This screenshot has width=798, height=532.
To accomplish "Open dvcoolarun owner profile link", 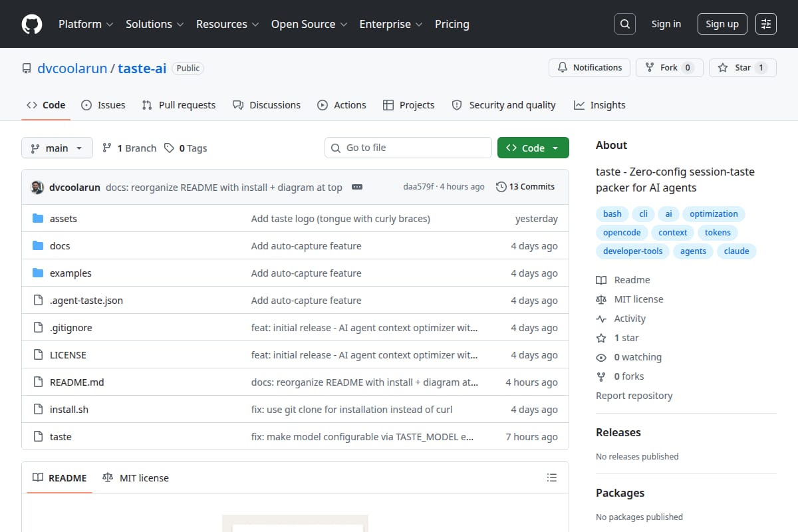I will (72, 68).
